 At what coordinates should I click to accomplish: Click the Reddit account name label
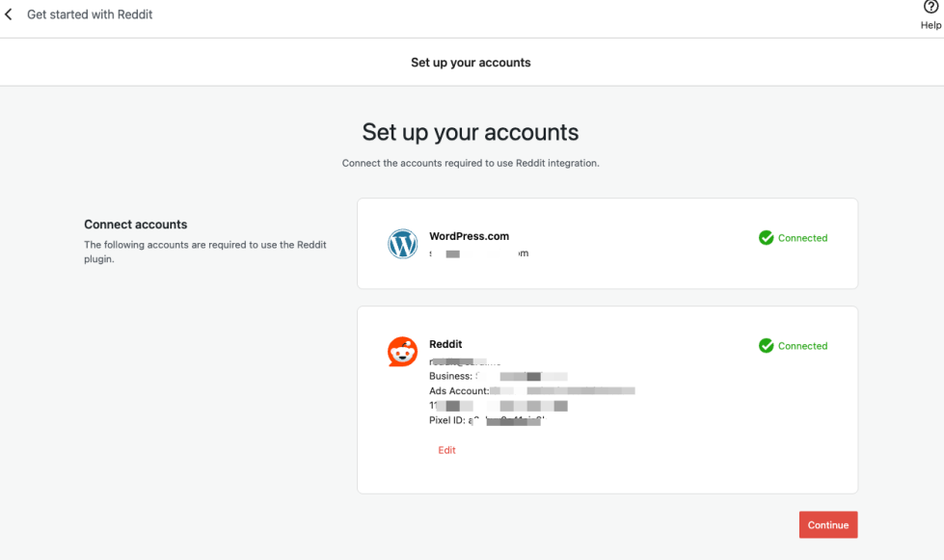pyautogui.click(x=445, y=344)
